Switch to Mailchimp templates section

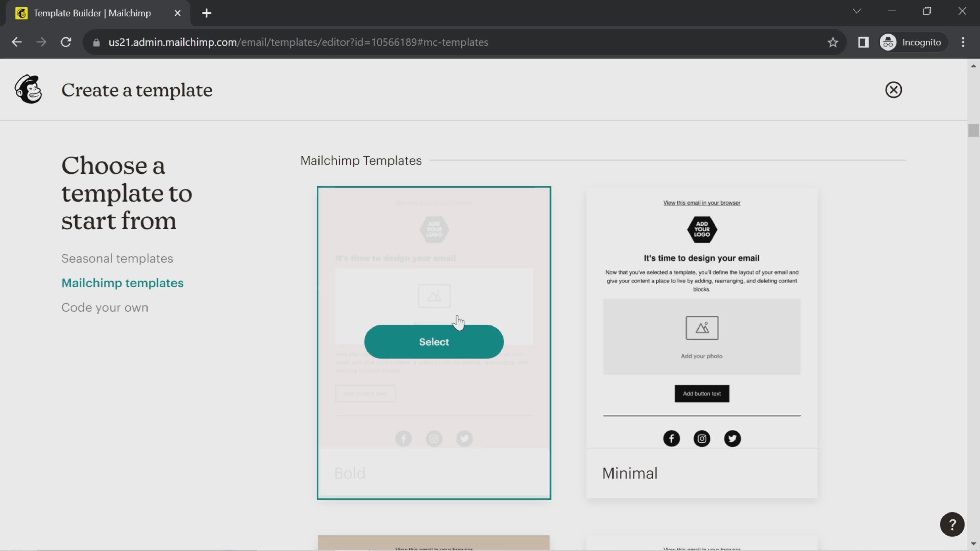[x=122, y=283]
